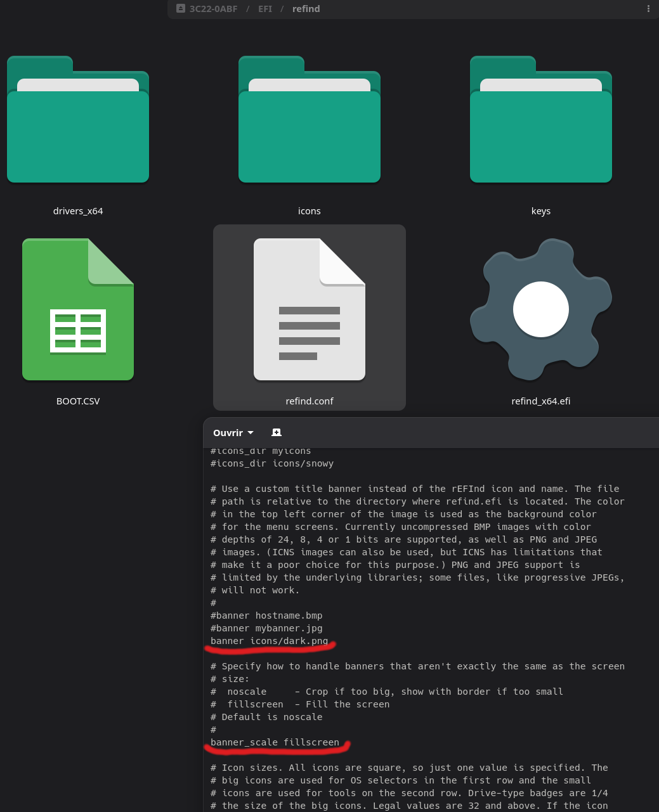
Task: Go to EFI folder in the path bar
Action: point(265,9)
